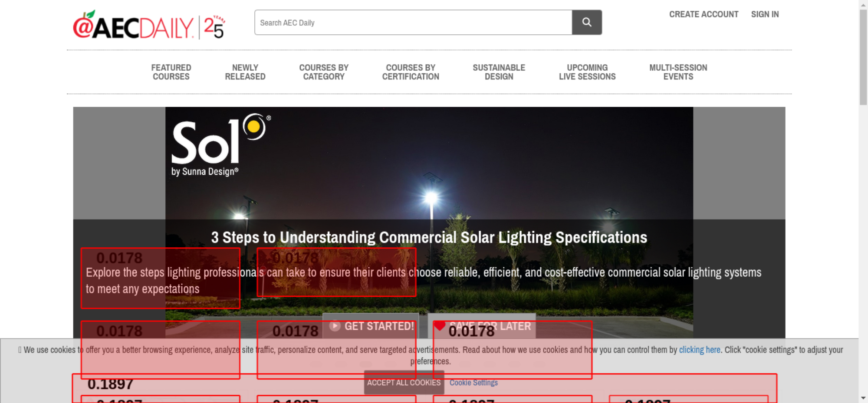Screen dimensions: 868x403
Task: Accept all cookies in the banner
Action: (x=404, y=383)
